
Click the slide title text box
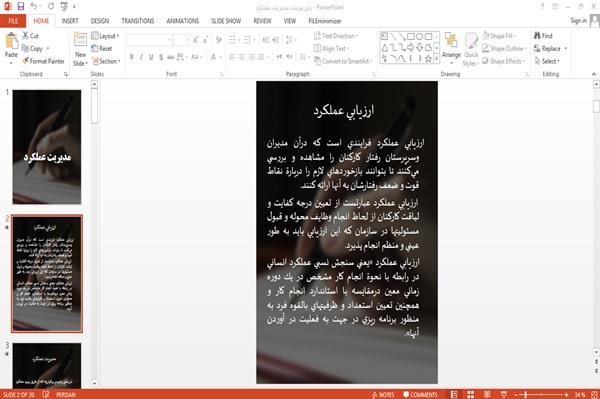[344, 111]
